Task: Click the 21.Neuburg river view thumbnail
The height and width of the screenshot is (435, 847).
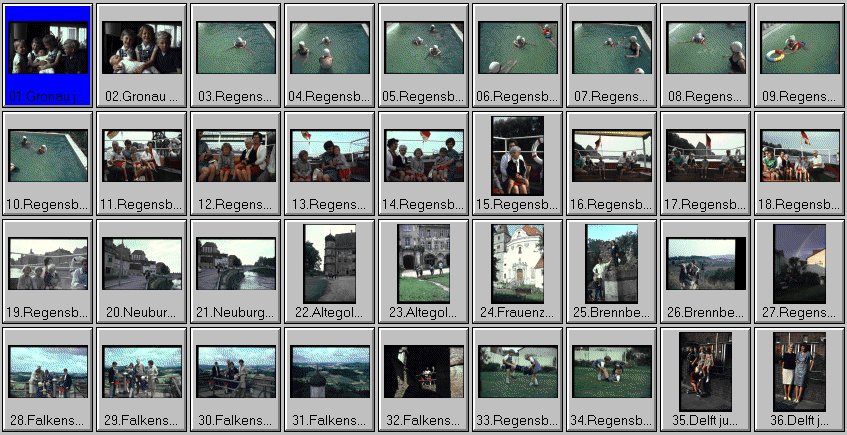Action: (x=236, y=264)
